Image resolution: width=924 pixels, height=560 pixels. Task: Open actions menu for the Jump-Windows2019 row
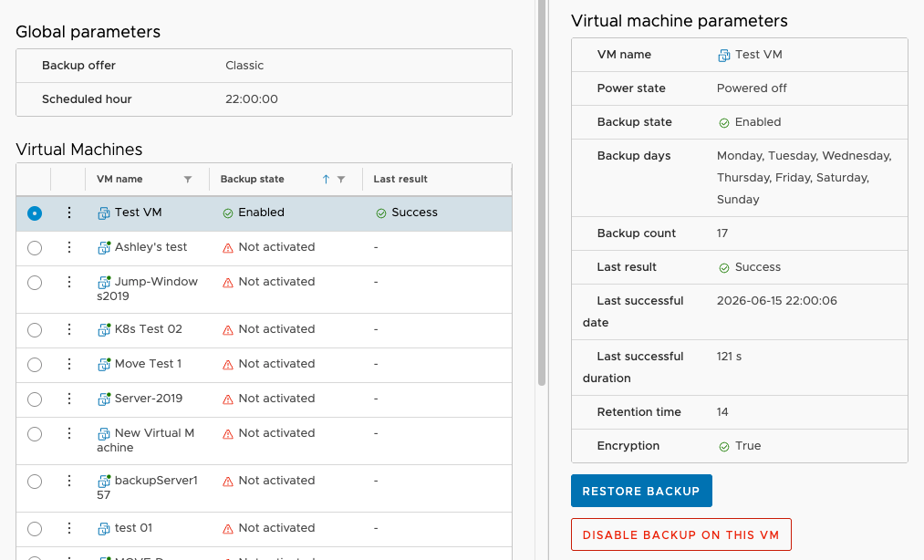[69, 283]
